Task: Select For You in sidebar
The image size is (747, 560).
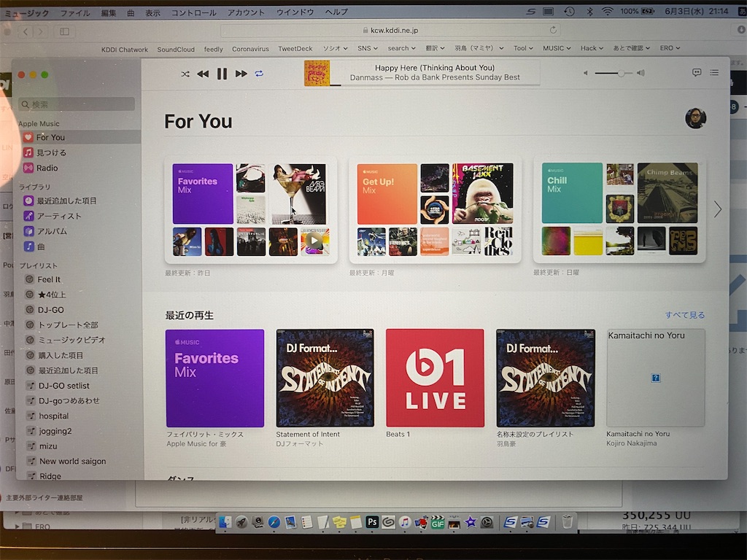Action: coord(80,137)
